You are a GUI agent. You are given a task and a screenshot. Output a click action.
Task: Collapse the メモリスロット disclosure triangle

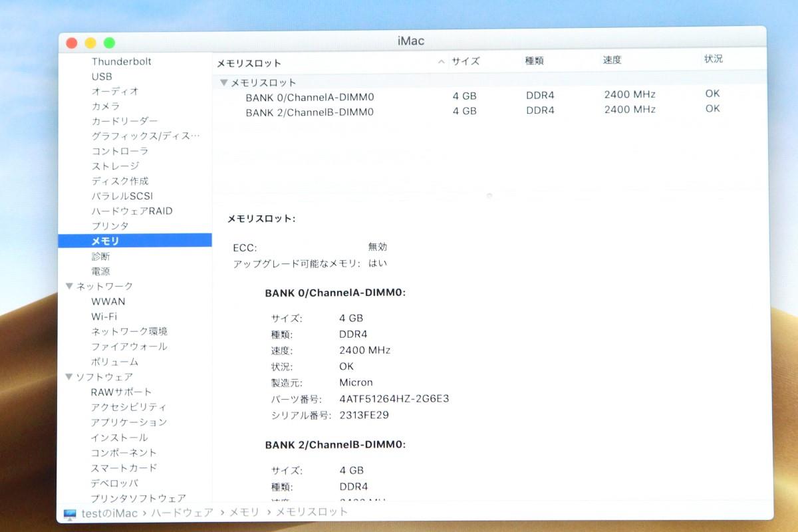tap(224, 82)
